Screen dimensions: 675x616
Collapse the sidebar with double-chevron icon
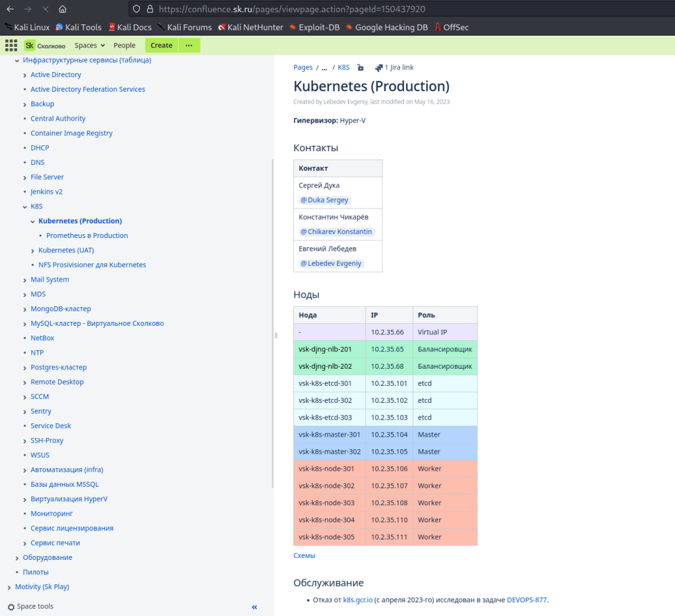click(x=254, y=607)
